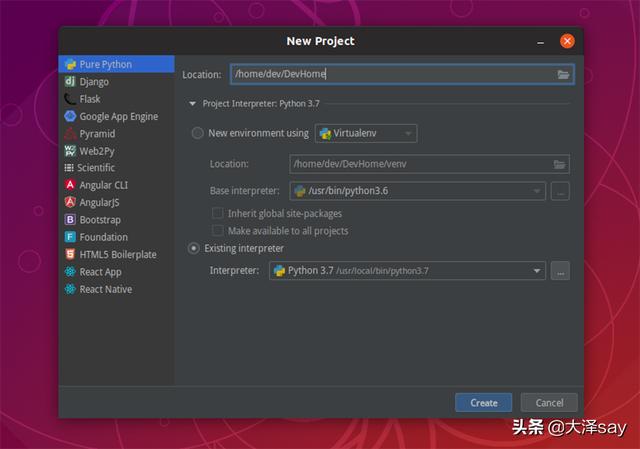
Task: Click the Django icon in the project list
Action: (70, 82)
